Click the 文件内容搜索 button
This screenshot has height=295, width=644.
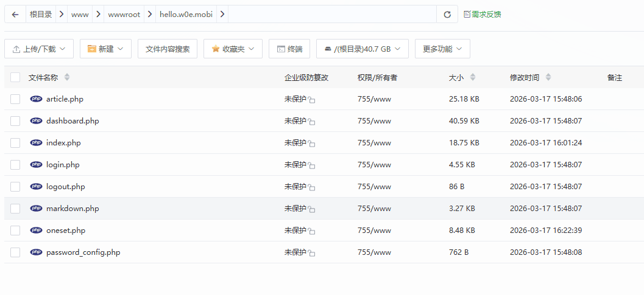168,49
